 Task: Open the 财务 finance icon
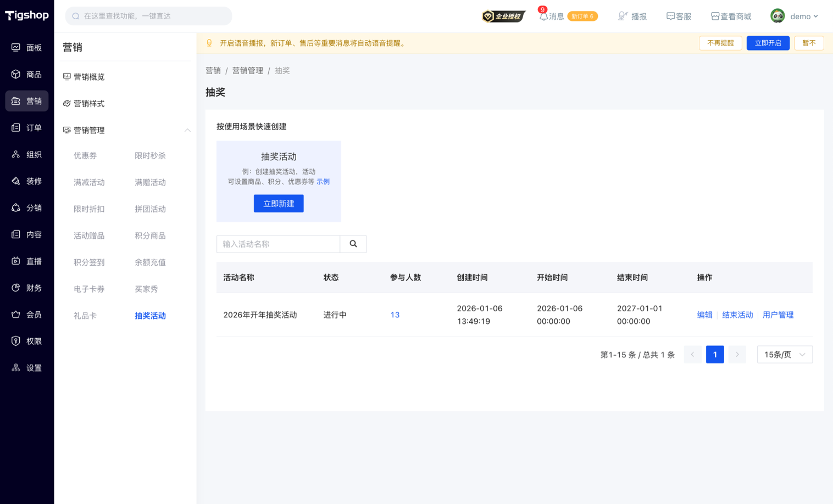click(x=16, y=288)
